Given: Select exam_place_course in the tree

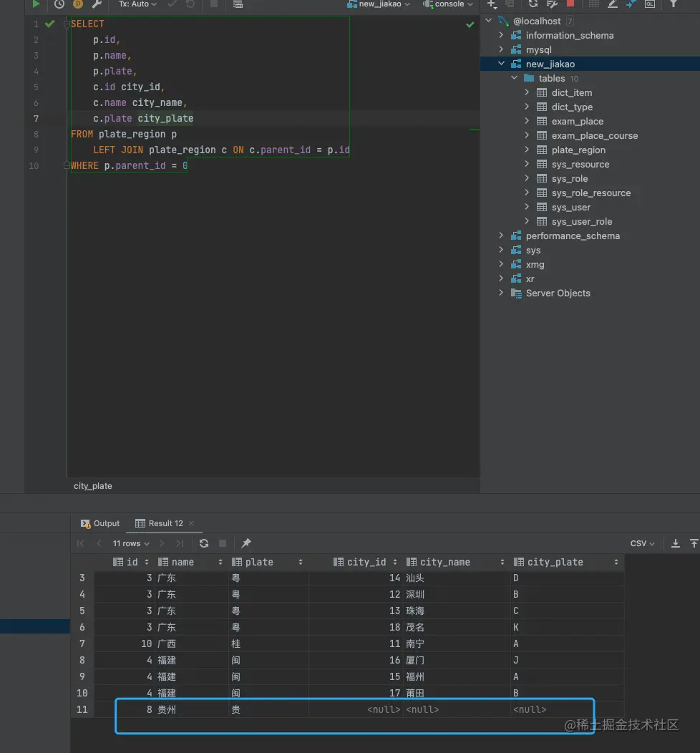Looking at the screenshot, I should tap(594, 136).
